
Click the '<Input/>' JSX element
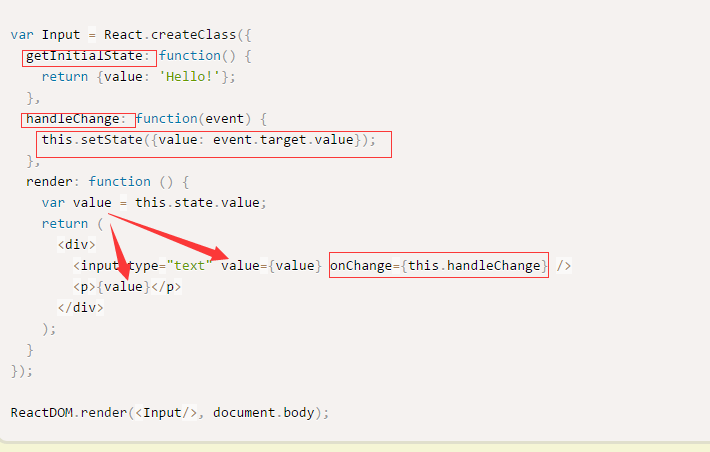tap(166, 413)
